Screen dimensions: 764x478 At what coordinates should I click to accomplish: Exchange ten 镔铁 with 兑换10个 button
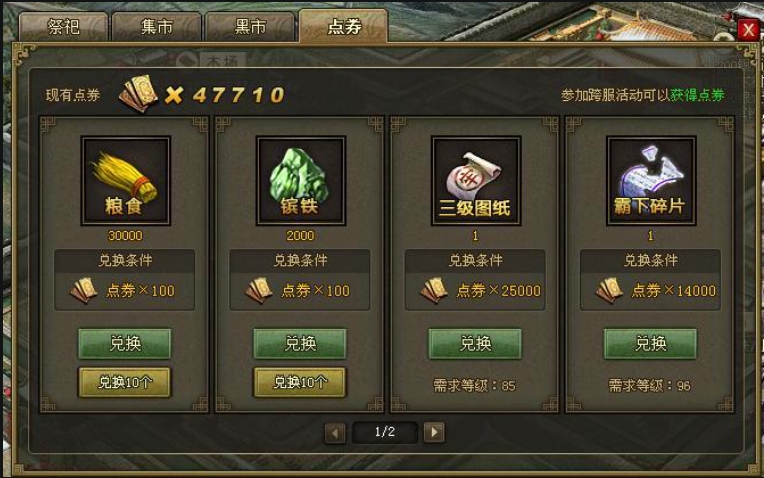coord(300,382)
